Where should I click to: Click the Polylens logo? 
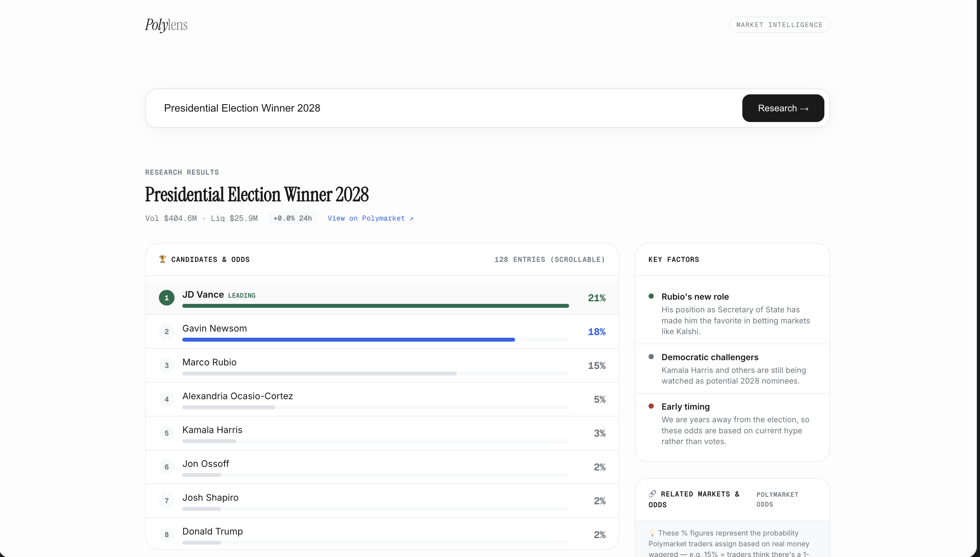pyautogui.click(x=166, y=25)
